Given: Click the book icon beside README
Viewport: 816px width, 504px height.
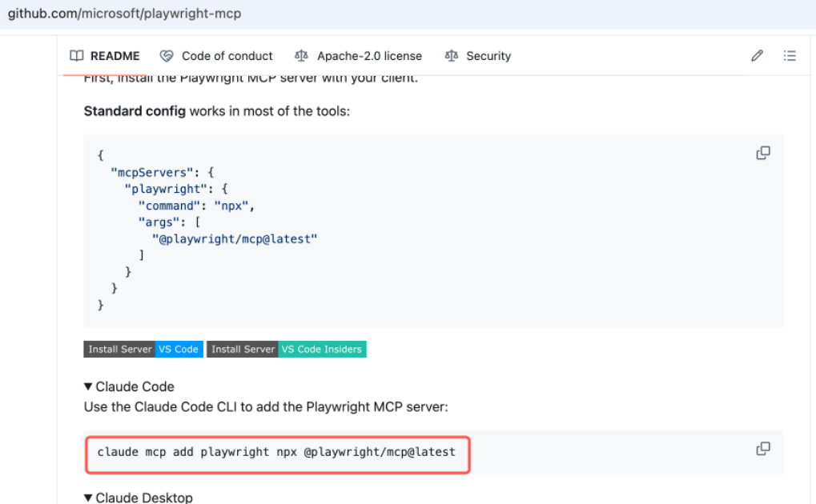Looking at the screenshot, I should [77, 56].
